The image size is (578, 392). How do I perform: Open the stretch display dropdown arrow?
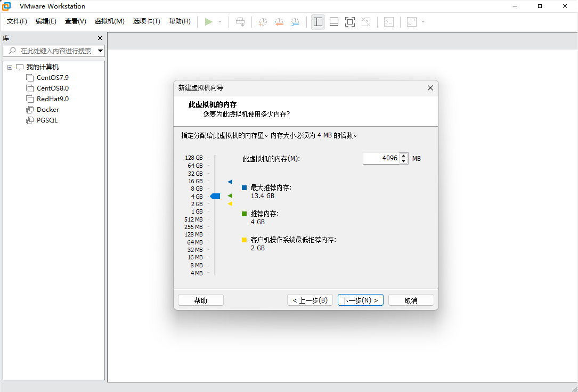[x=423, y=22]
